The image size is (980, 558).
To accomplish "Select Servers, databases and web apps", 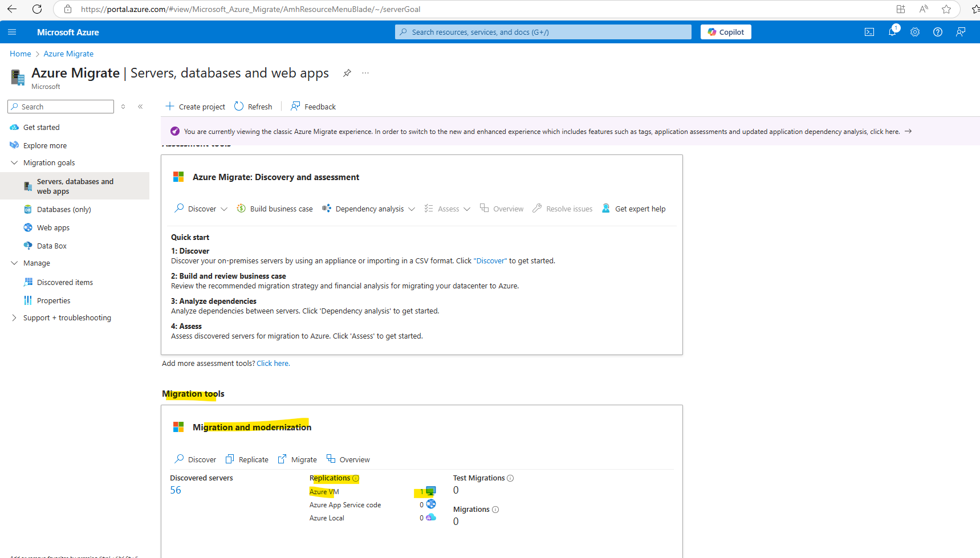I will [75, 186].
